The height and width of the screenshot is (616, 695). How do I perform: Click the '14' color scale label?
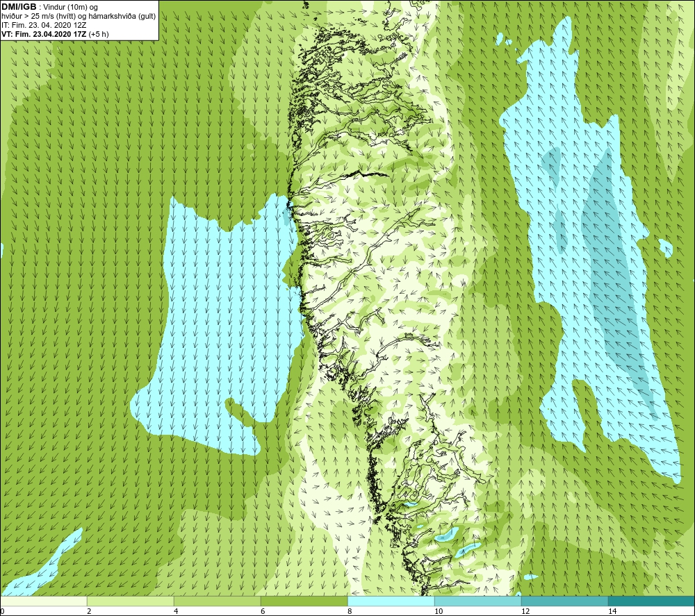pyautogui.click(x=612, y=611)
